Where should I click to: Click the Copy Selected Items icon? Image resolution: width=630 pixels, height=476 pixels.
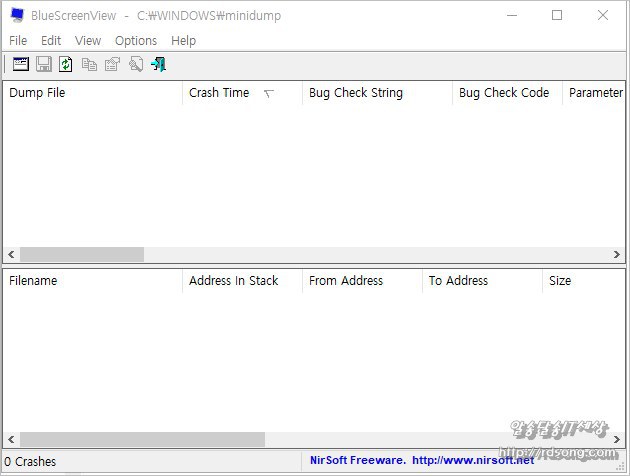pyautogui.click(x=89, y=64)
